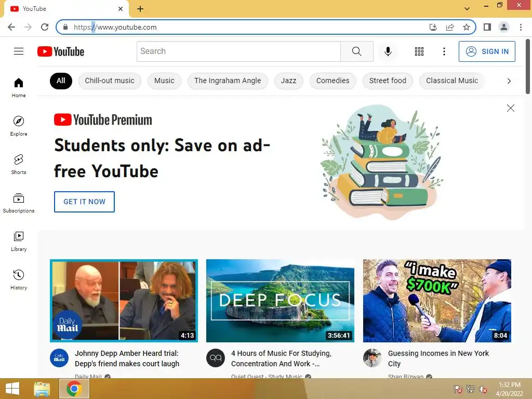Open the Johnny Depp trial thumbnail

tap(124, 301)
